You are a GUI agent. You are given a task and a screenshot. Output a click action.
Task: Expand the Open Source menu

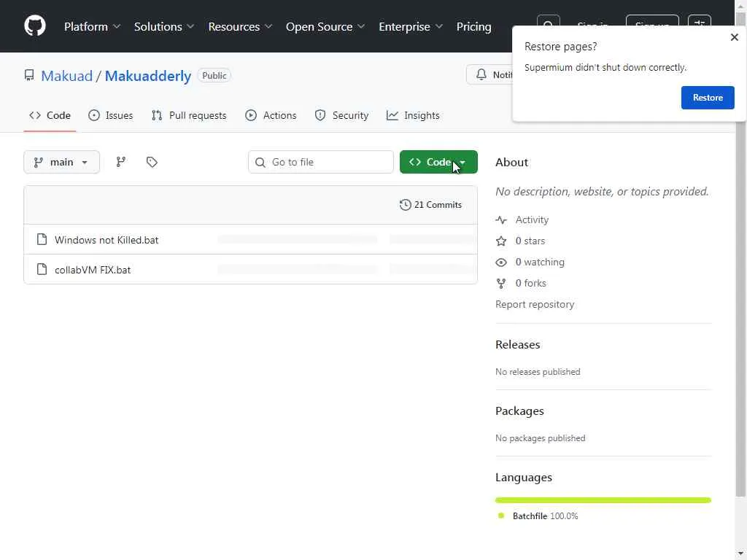(325, 27)
